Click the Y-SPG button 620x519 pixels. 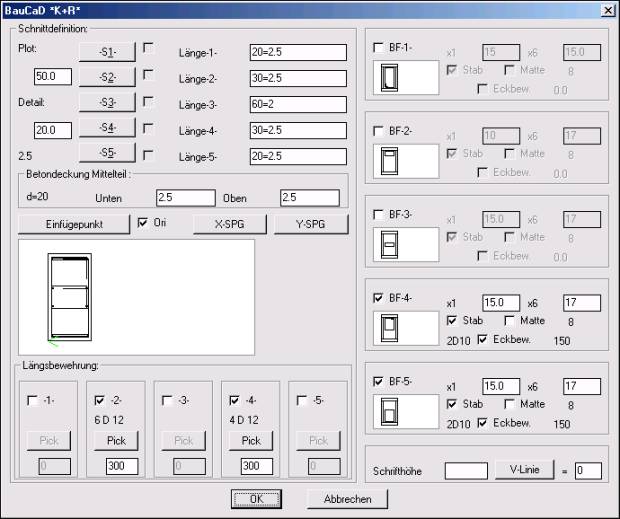point(311,224)
